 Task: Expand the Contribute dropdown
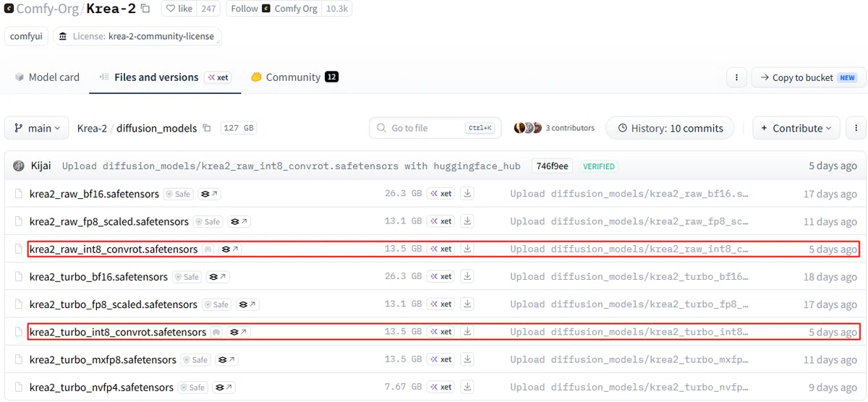click(x=796, y=128)
